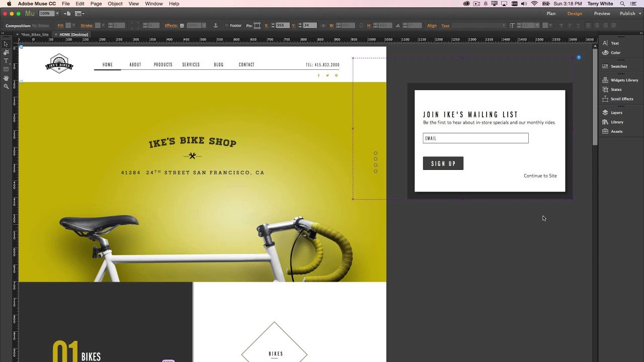Select the Text tool in left toolbox
The width and height of the screenshot is (644, 362).
coord(6,61)
